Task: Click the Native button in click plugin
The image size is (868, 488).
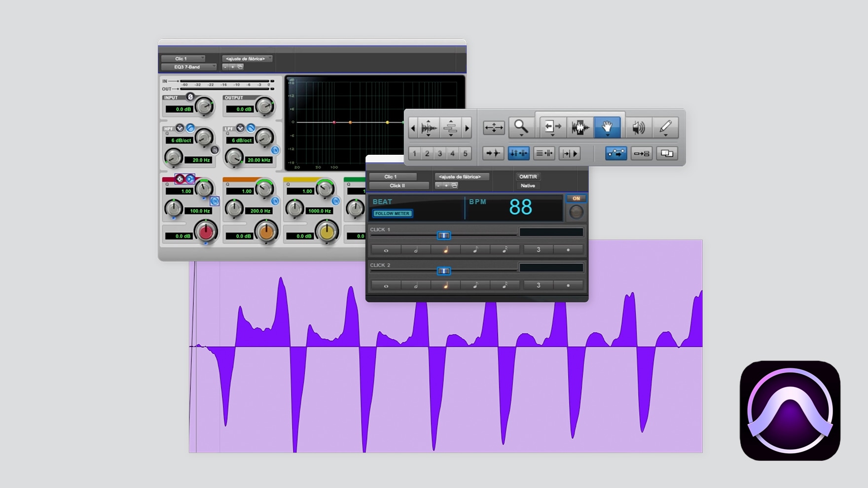Action: 528,186
